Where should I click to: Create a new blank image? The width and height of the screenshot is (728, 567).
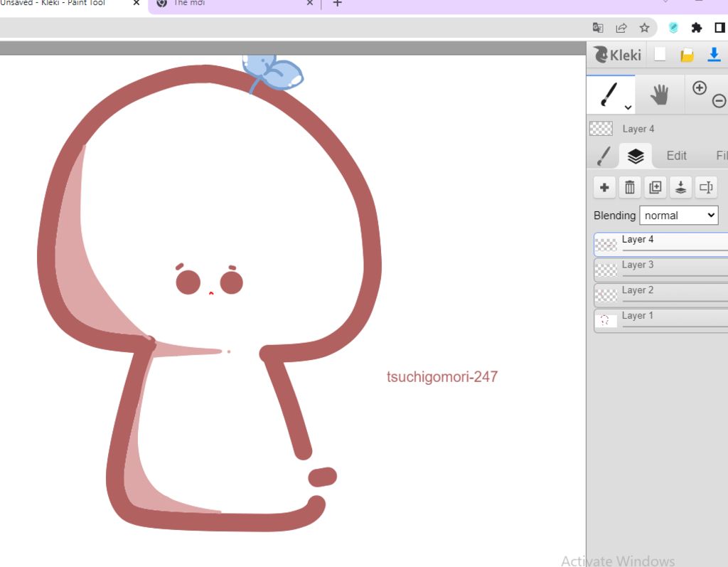[660, 55]
